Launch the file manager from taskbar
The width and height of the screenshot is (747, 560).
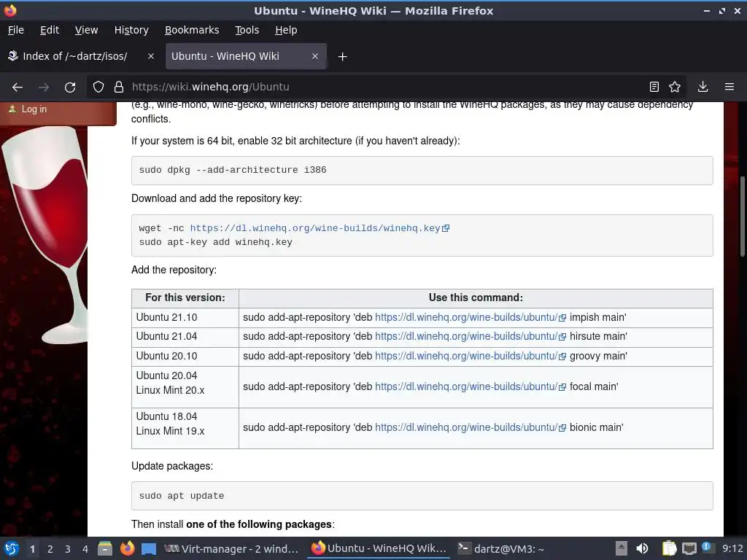coord(105,548)
